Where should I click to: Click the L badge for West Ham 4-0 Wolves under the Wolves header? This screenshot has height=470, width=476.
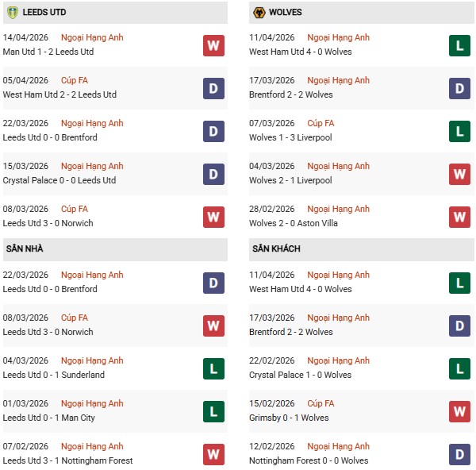coord(459,45)
